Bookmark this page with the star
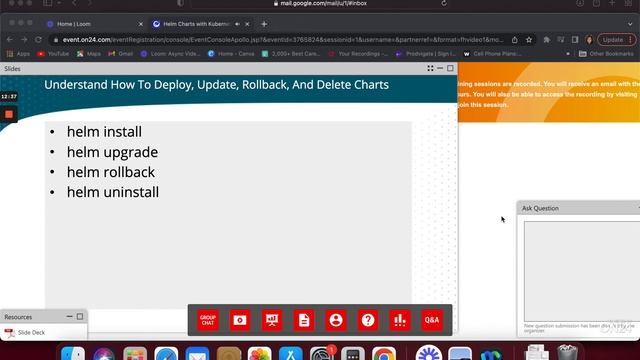The width and height of the screenshot is (640, 360). pyautogui.click(x=529, y=40)
